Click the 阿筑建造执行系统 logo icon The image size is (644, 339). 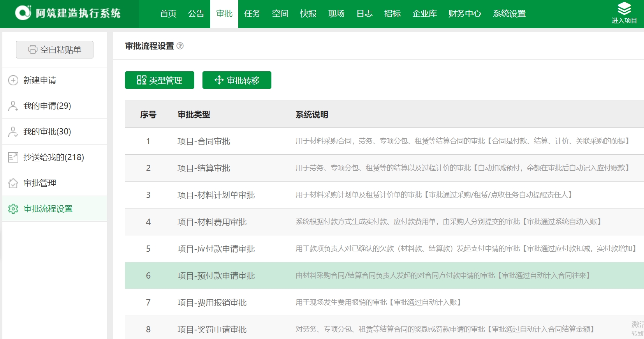coord(23,13)
